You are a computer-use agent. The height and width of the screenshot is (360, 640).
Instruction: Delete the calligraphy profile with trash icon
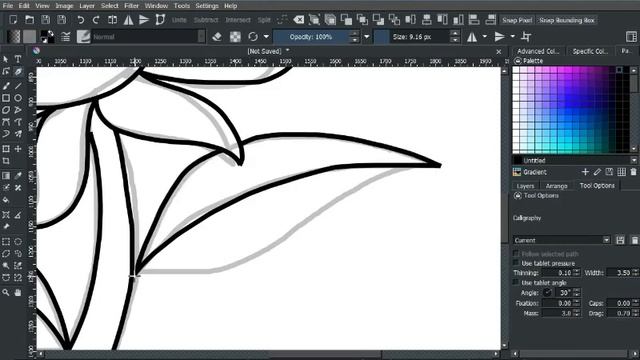[635, 240]
